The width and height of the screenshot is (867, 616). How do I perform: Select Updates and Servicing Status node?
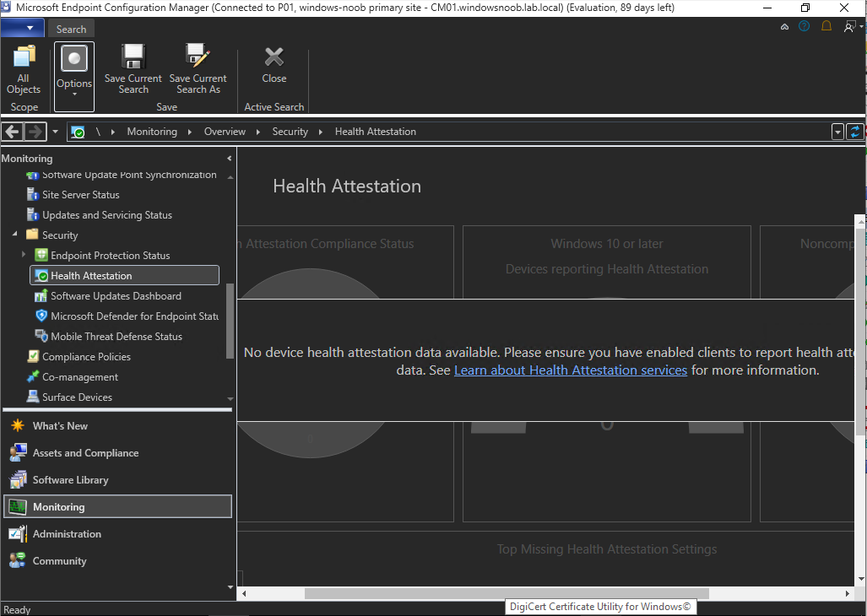pyautogui.click(x=107, y=215)
